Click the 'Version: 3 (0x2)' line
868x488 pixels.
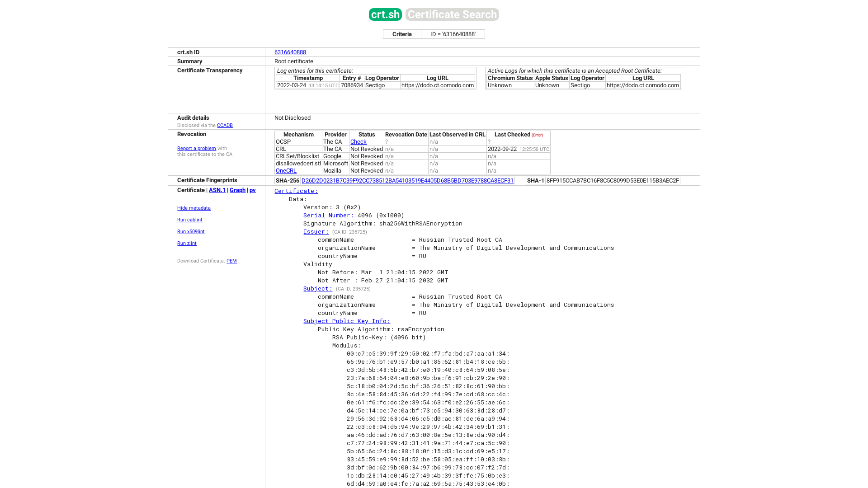[x=332, y=207]
